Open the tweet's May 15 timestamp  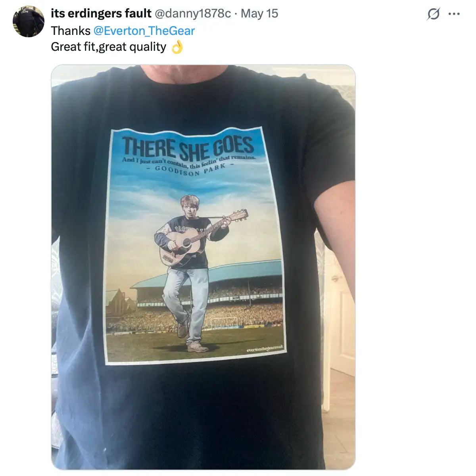click(259, 13)
